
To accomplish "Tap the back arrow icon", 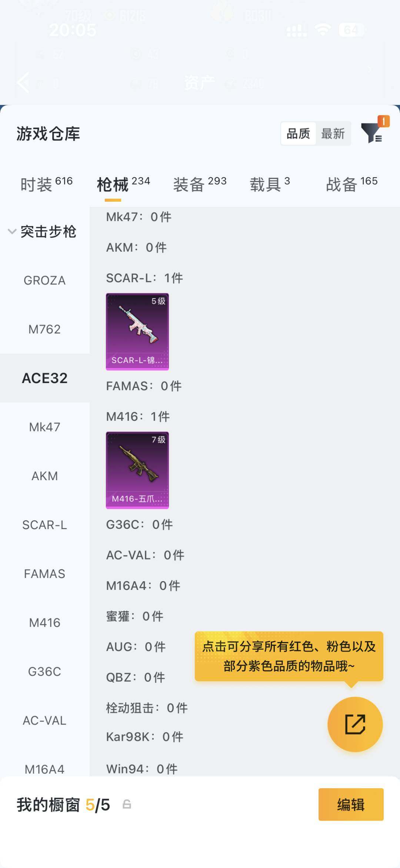I will coord(23,82).
